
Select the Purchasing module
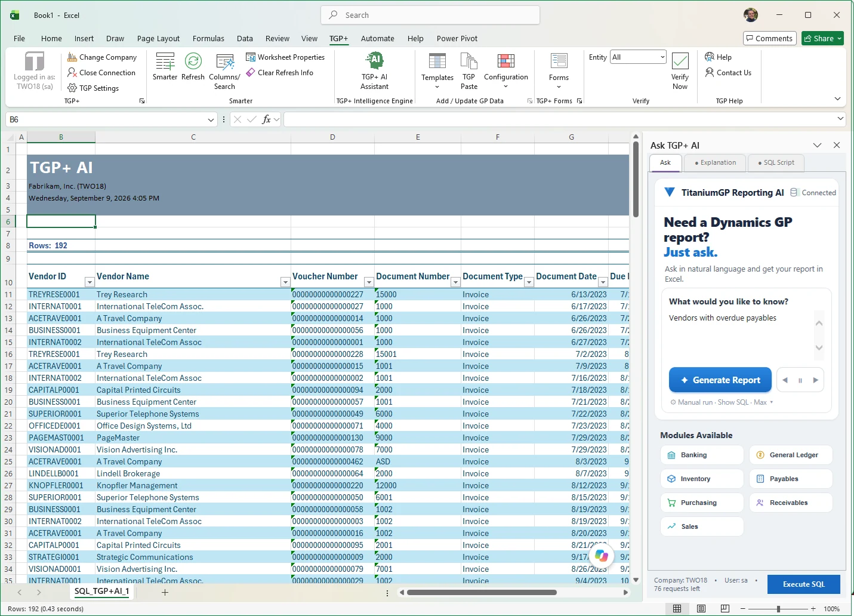pyautogui.click(x=702, y=503)
